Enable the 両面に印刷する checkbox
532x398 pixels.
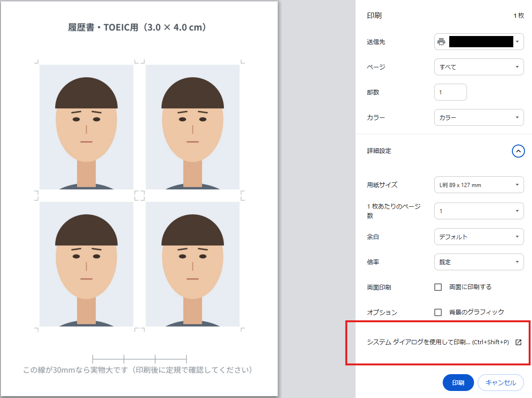[438, 287]
